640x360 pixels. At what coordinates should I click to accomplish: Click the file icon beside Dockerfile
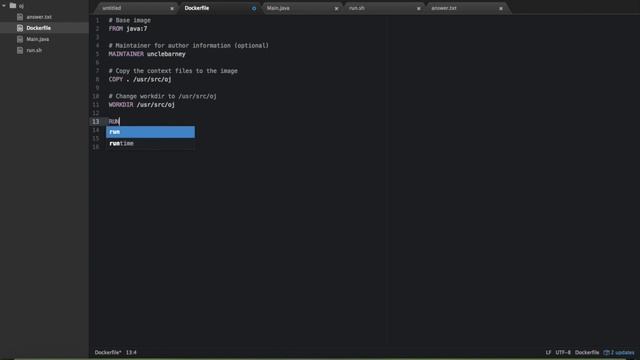[20, 28]
